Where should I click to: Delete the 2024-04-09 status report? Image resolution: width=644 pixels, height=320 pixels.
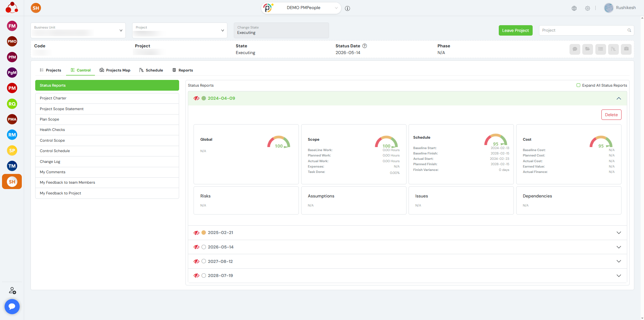pyautogui.click(x=611, y=115)
